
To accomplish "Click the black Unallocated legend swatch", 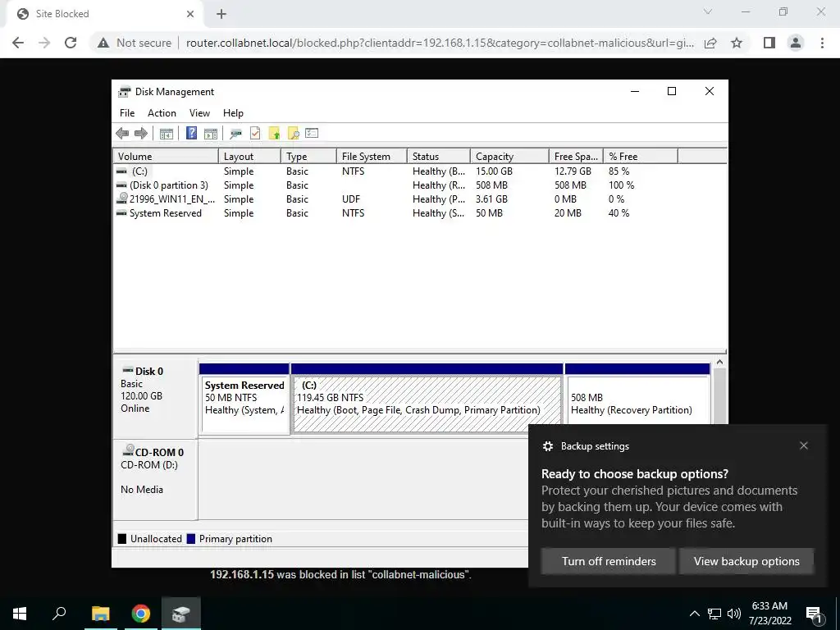I will [122, 538].
